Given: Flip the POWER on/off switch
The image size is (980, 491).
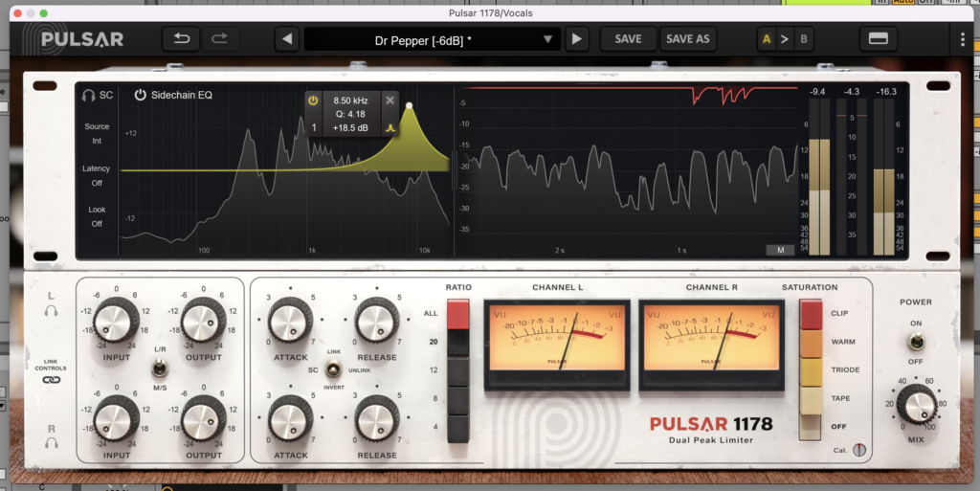Looking at the screenshot, I should click(x=916, y=343).
